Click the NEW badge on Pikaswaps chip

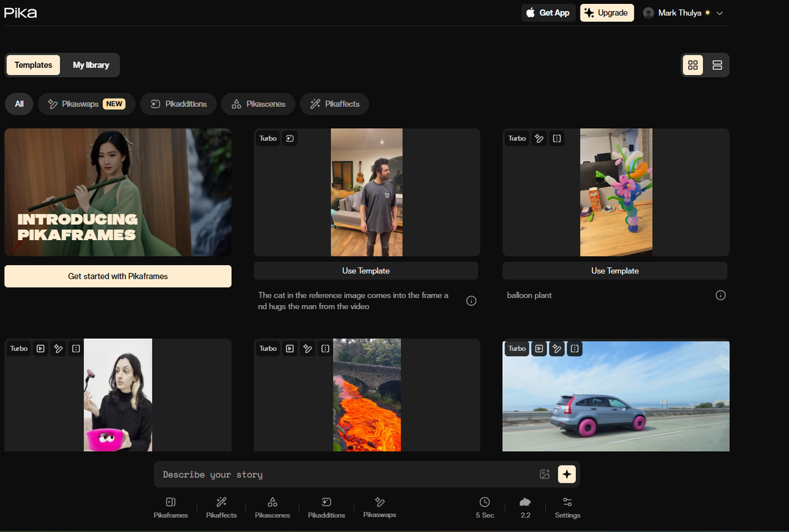114,104
